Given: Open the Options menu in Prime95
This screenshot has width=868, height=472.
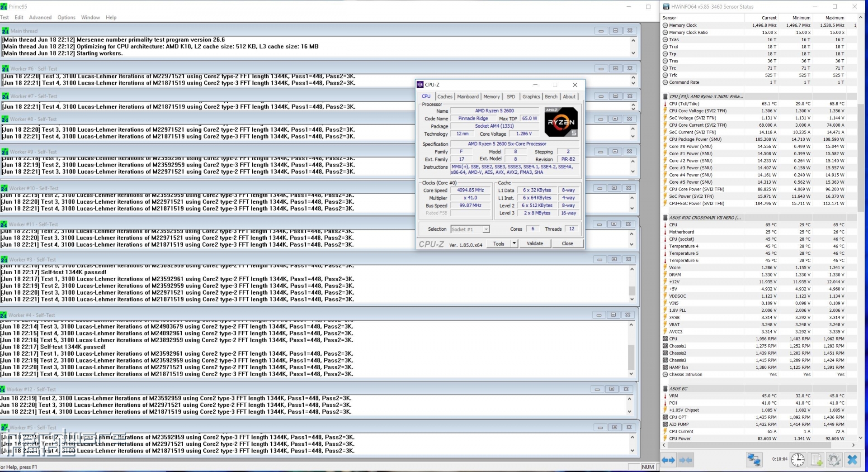Looking at the screenshot, I should coord(66,18).
